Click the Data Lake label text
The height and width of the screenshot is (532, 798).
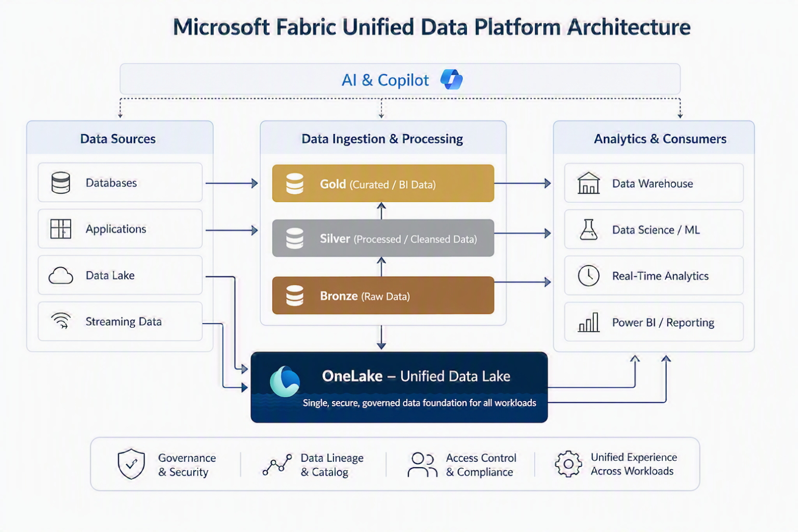pos(110,275)
